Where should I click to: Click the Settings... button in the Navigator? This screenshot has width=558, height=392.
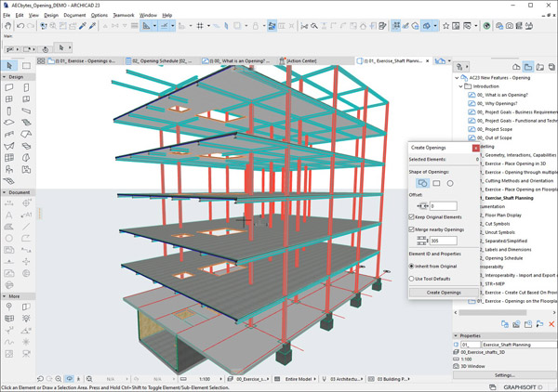[x=505, y=375]
